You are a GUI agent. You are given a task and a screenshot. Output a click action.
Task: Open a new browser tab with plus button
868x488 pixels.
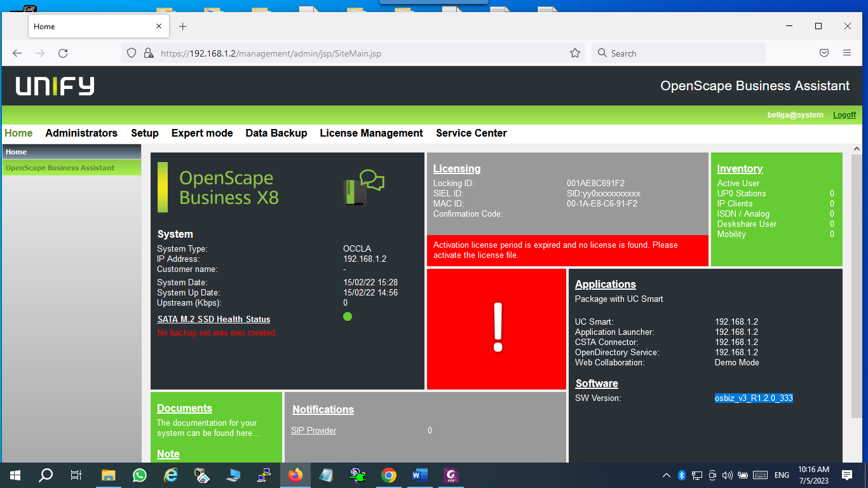(183, 27)
